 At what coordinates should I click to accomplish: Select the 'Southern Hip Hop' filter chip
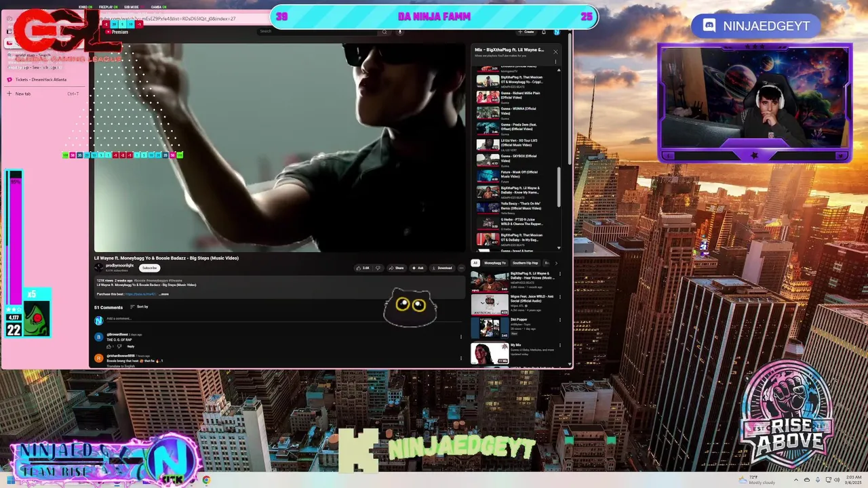coord(526,263)
